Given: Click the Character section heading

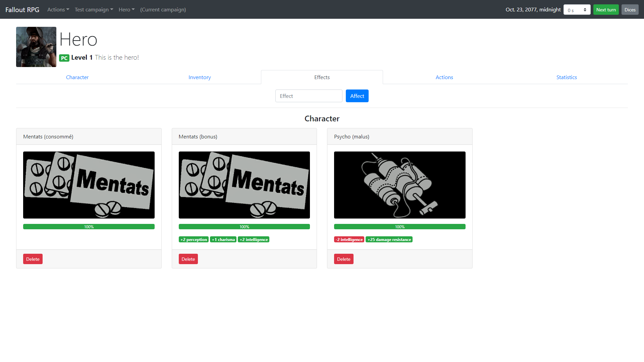Looking at the screenshot, I should click(x=322, y=119).
